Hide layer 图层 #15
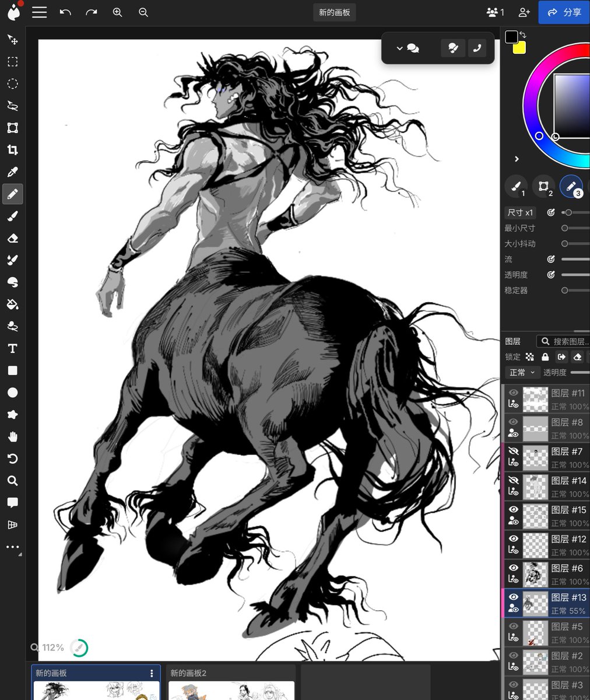 click(513, 509)
